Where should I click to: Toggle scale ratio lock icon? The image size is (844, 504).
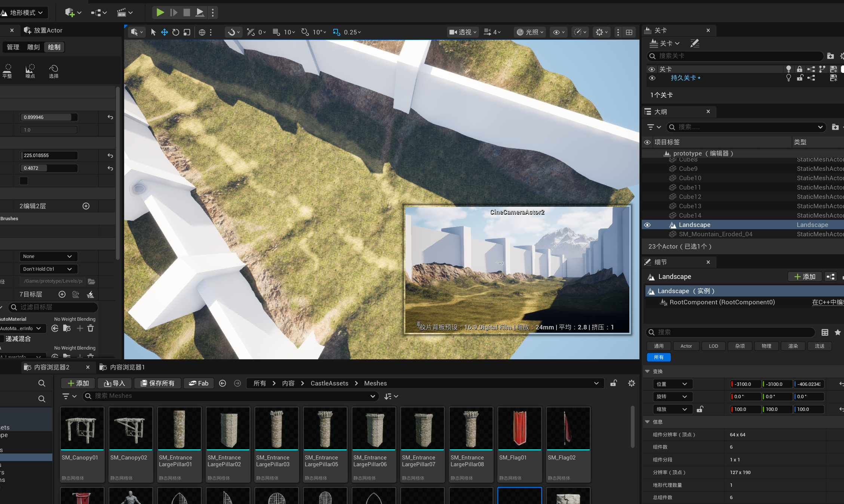(x=700, y=409)
